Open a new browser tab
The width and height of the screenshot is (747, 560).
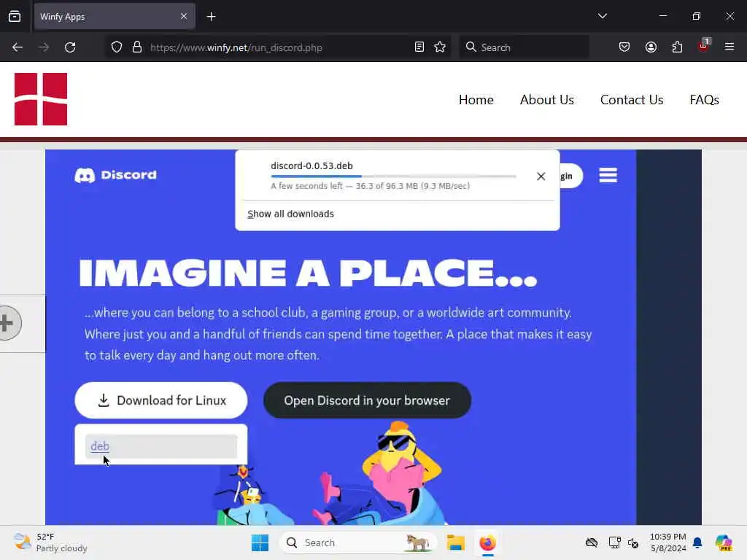211,17
